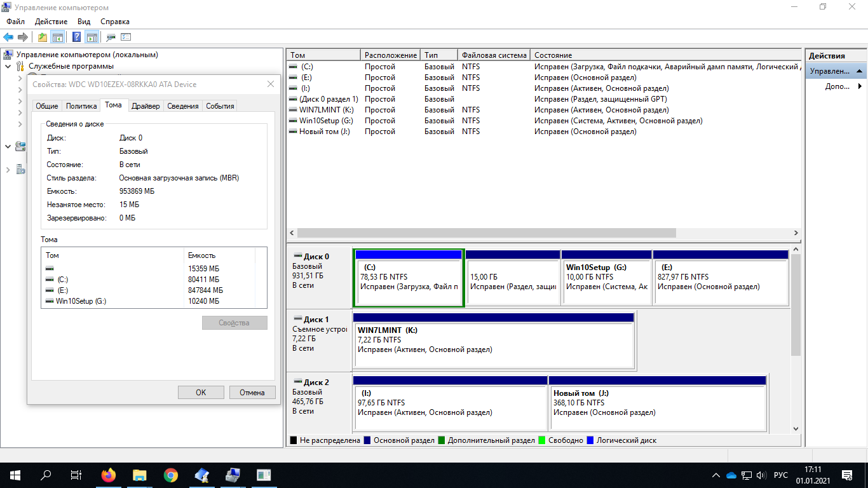Click the tools icon beside Служебные программы
Viewport: 868px width, 488px height.
pyautogui.click(x=21, y=66)
